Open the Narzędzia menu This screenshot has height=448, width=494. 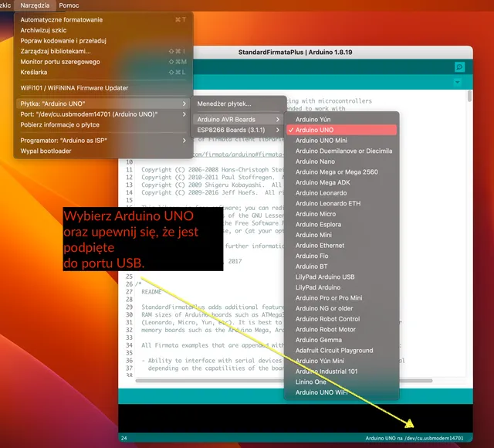tap(35, 5)
